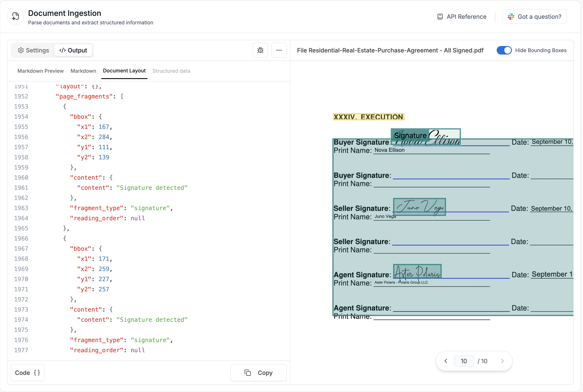Click the API Reference book icon
Screen dimensions: 583x392
[x=440, y=17]
